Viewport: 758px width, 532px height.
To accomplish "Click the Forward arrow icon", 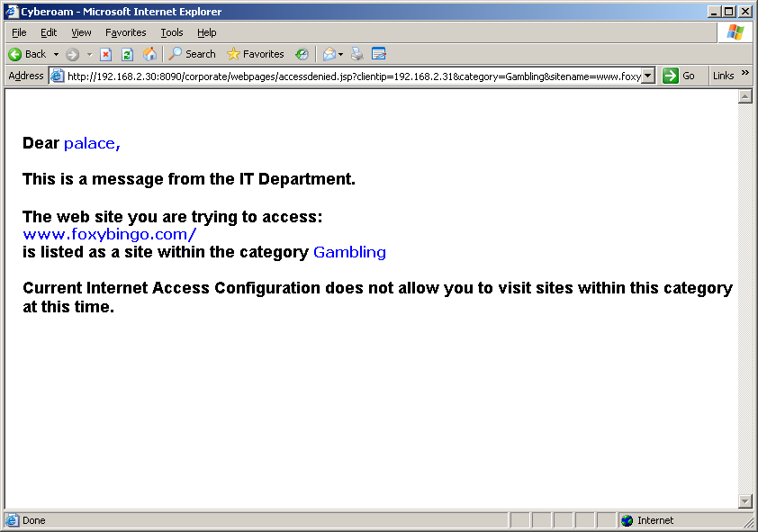I will pos(73,55).
